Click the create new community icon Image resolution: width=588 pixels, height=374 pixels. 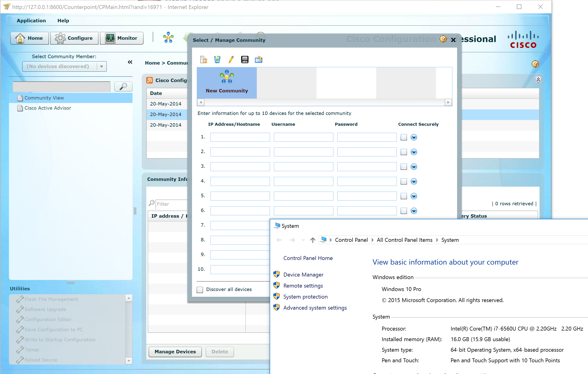(x=204, y=59)
